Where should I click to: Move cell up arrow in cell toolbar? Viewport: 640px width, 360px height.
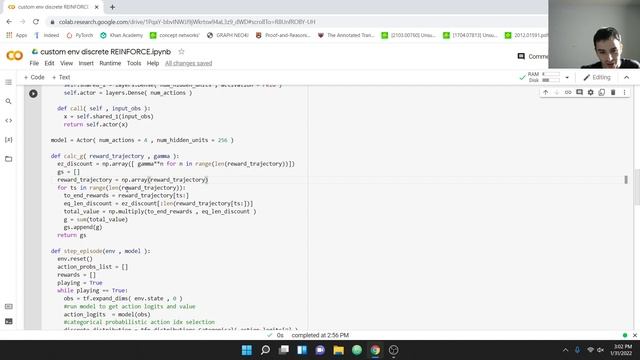pos(546,93)
